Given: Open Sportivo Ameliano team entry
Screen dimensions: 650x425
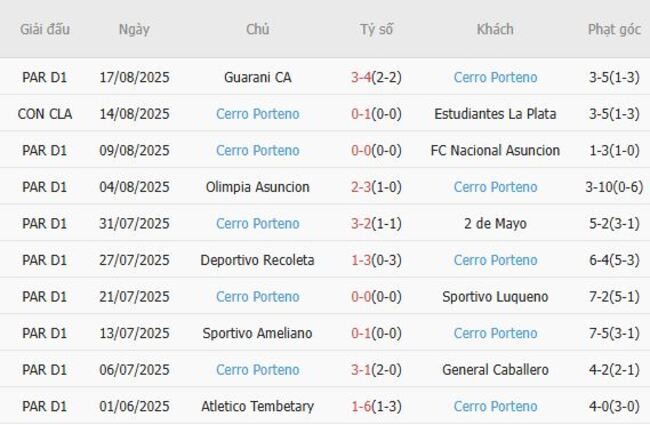Looking at the screenshot, I should tap(257, 333).
